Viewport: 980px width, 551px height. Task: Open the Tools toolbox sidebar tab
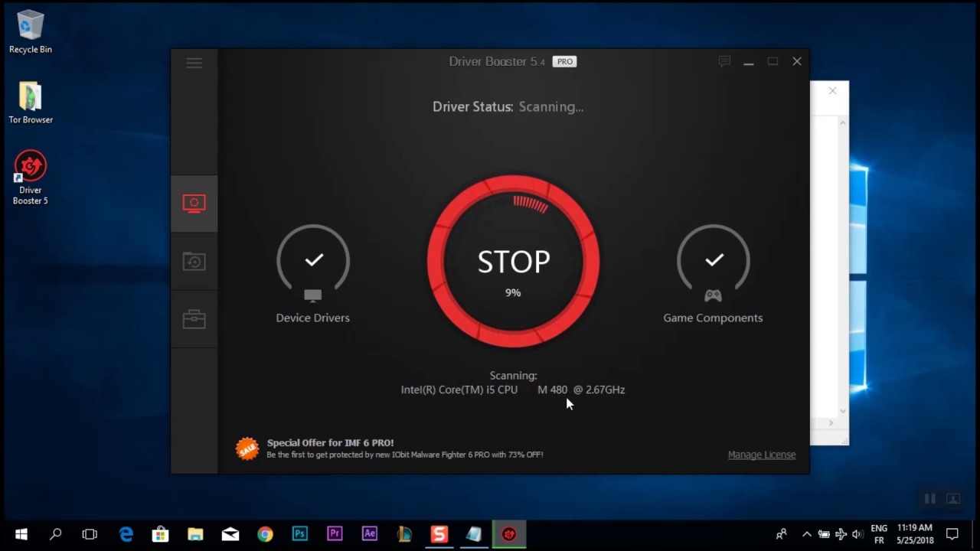click(x=194, y=319)
